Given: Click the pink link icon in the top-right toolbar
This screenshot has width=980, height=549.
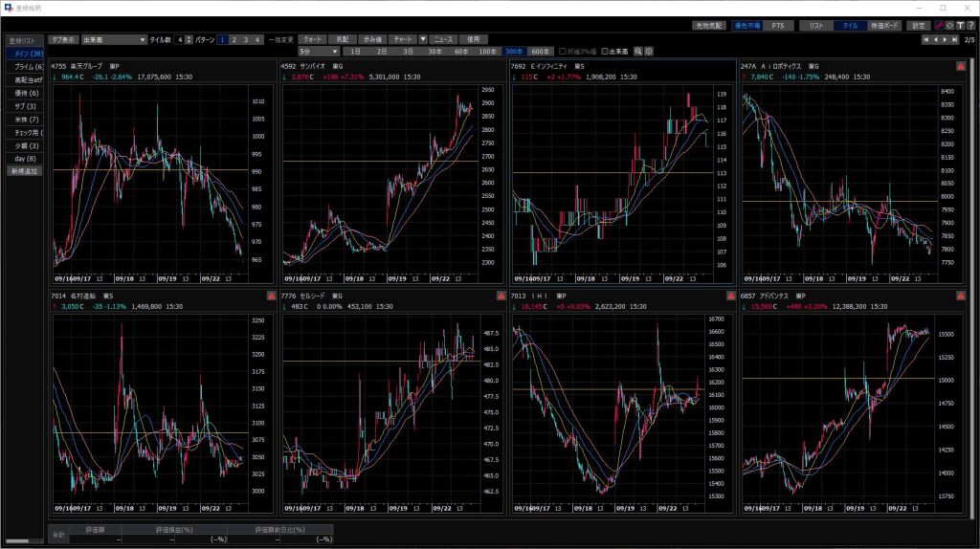Looking at the screenshot, I should pos(939,26).
